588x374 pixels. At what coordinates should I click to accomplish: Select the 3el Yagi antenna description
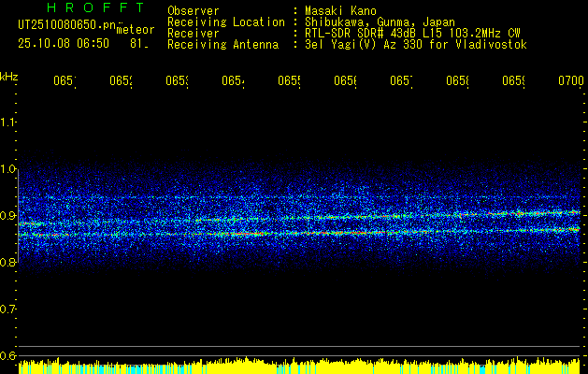coord(416,45)
